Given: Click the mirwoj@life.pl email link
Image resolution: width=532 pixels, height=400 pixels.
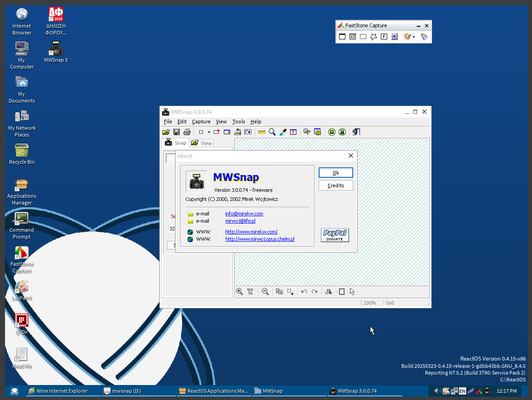Looking at the screenshot, I should tap(240, 221).
